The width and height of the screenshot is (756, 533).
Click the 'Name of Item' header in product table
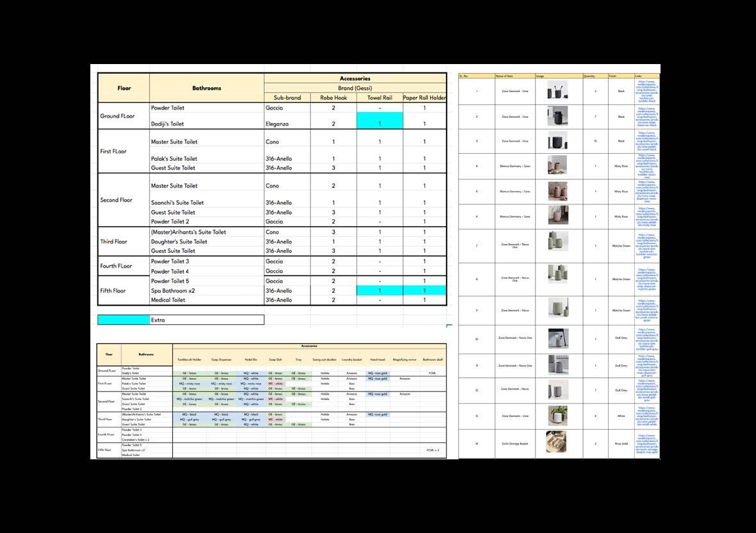coord(515,76)
